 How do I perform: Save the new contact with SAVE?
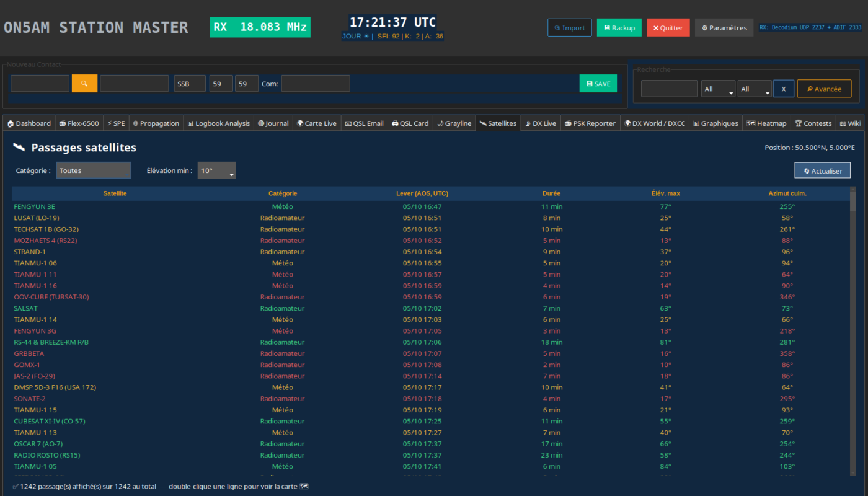(598, 84)
